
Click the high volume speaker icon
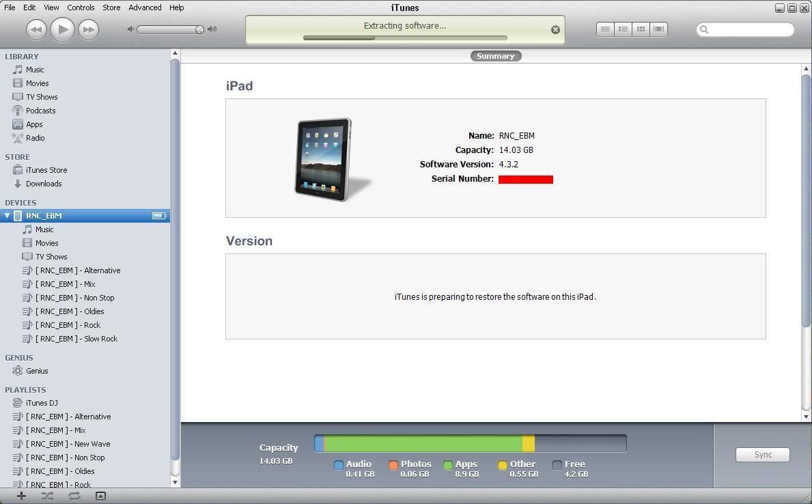[x=212, y=29]
